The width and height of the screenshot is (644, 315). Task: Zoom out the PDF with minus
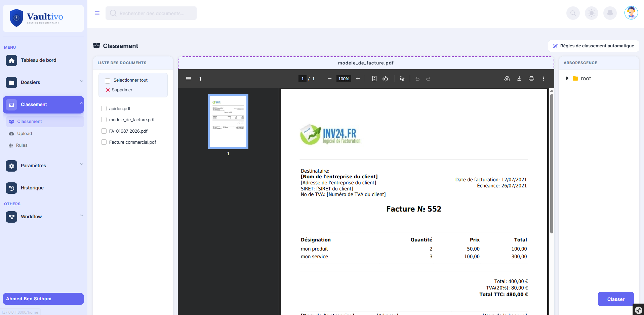pyautogui.click(x=330, y=79)
